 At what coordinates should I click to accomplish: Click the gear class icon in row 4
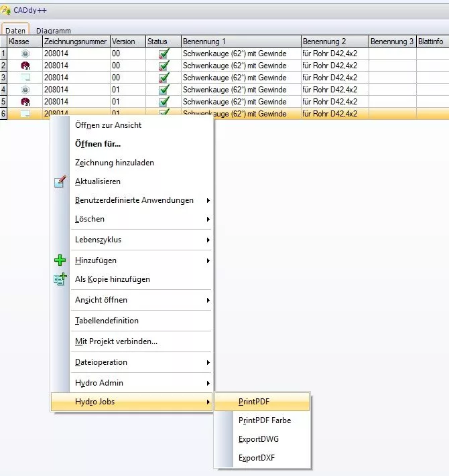(x=25, y=90)
